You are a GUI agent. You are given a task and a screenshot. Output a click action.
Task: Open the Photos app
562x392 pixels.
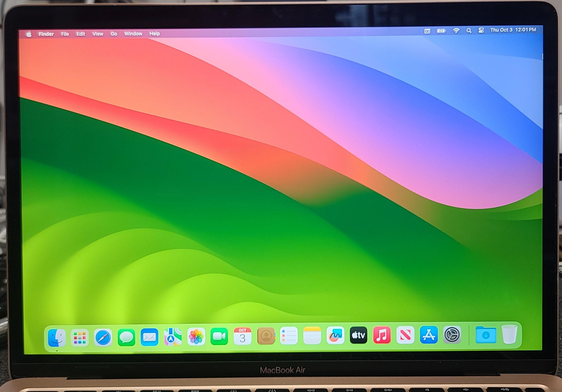point(196,336)
